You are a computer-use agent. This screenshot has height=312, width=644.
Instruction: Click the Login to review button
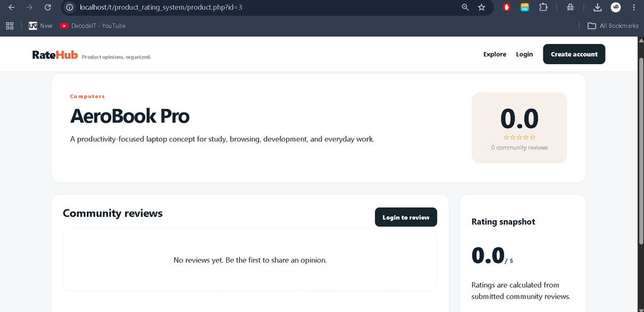point(406,217)
